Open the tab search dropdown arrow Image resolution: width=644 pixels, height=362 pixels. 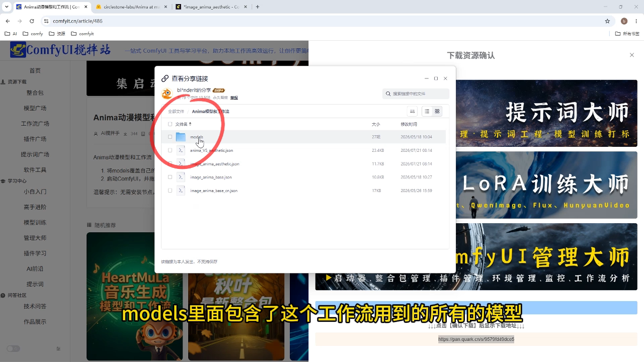click(x=7, y=7)
